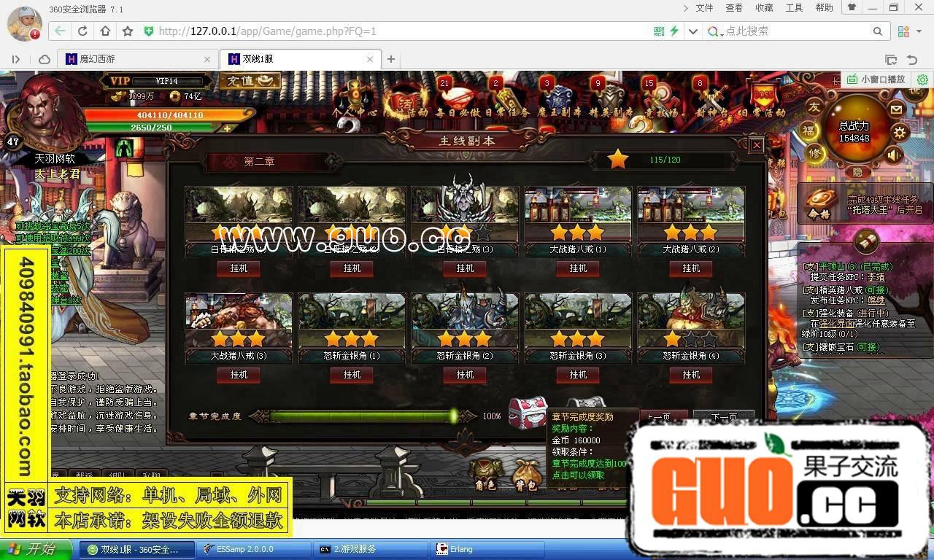Expand the address bar history dropdown
Image resolution: width=934 pixels, height=560 pixels.
coord(693,31)
